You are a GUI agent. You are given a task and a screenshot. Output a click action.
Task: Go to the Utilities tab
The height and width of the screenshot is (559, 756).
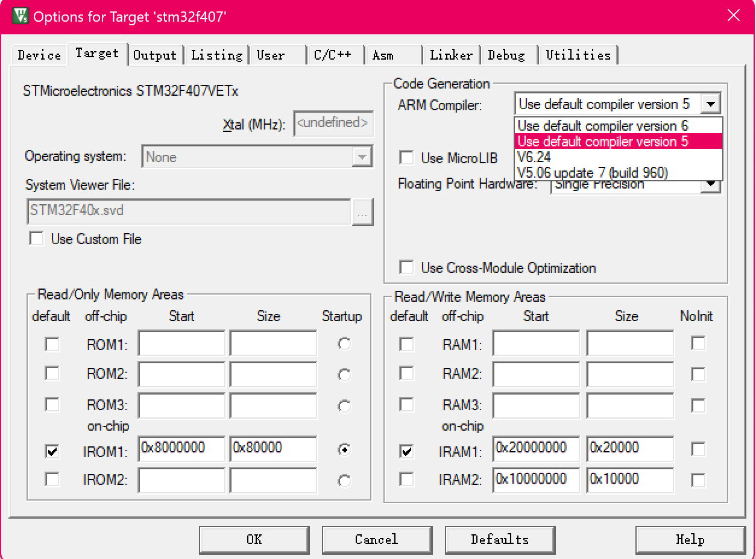coord(578,55)
